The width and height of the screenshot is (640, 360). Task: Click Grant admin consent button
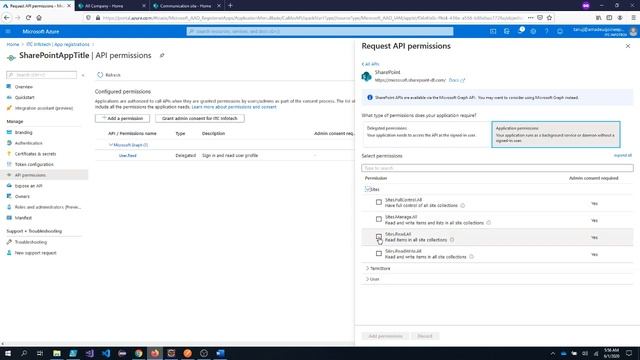200,118
